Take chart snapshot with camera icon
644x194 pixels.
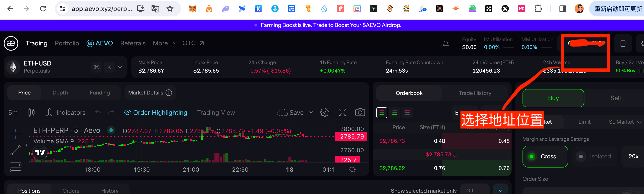click(360, 113)
